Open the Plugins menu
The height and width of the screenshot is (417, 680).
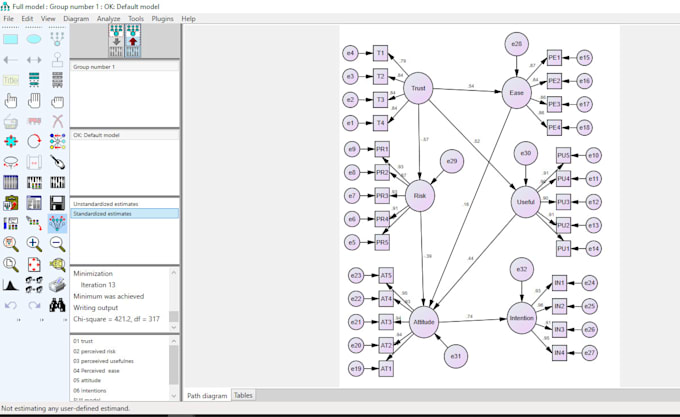point(163,19)
